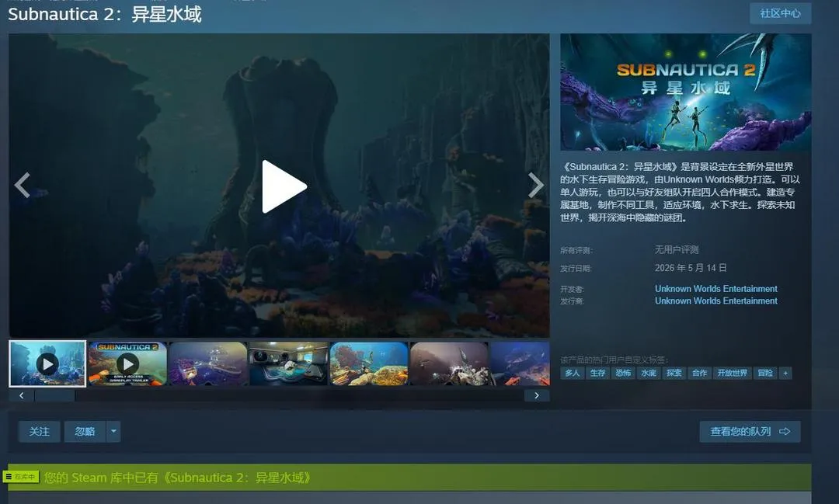Click the thumbnail strip left scroll arrow
This screenshot has width=839, height=504.
(22, 395)
